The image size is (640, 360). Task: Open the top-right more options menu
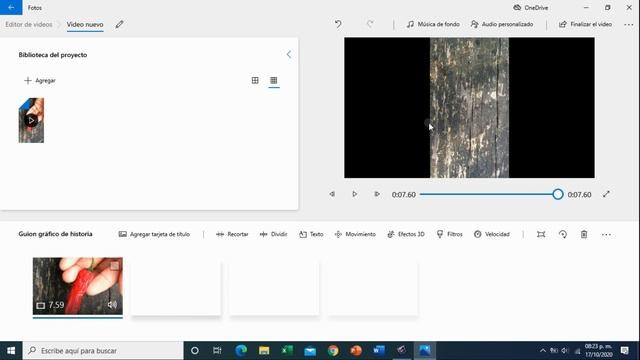tap(629, 24)
